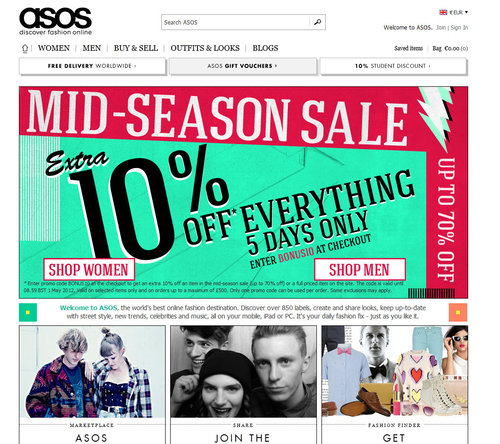500x444 pixels.
Task: Click the orange square carousel button
Action: pyautogui.click(x=458, y=312)
